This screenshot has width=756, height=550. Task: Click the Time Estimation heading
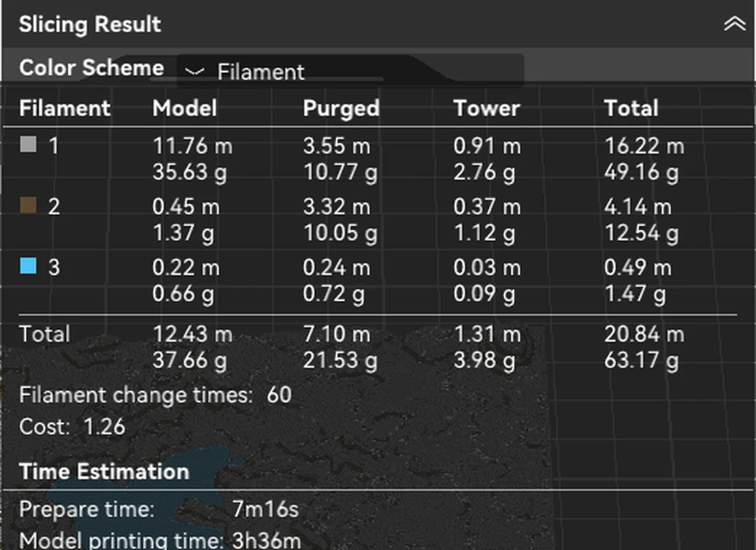[104, 471]
